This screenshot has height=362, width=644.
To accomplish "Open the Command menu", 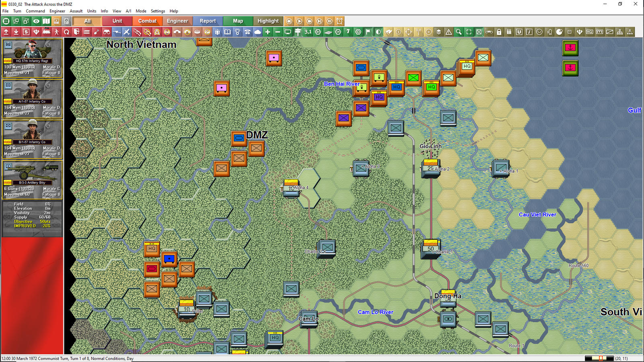I will coord(35,11).
